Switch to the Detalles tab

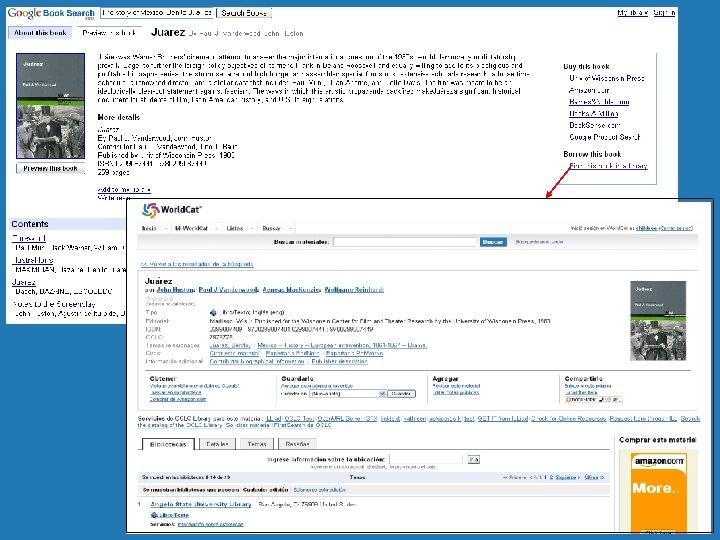[217, 444]
